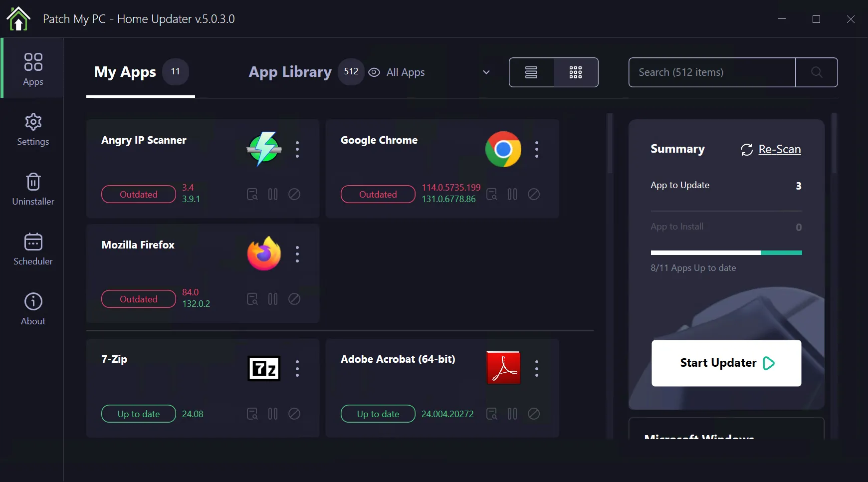Pause updates icon for Adobe Acrobat
This screenshot has height=482, width=868.
[512, 414]
